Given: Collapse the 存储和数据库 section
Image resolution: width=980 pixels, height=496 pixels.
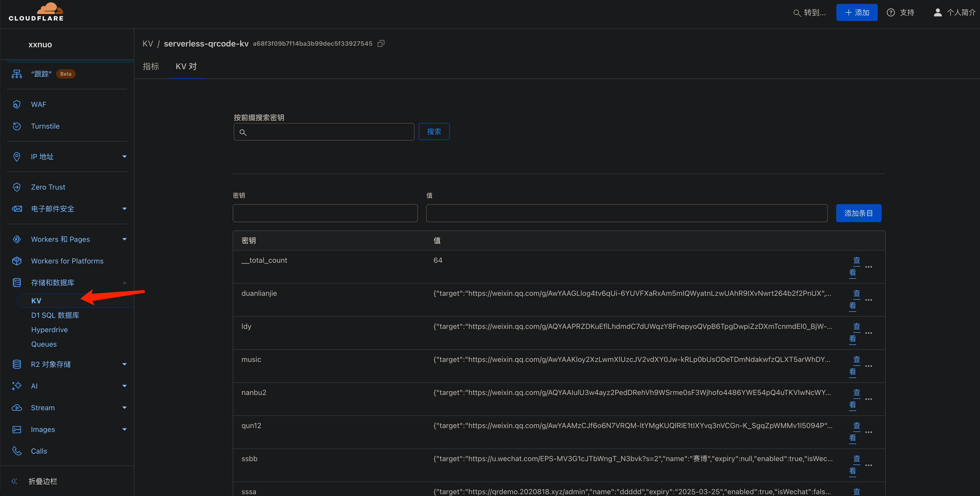Looking at the screenshot, I should pos(124,283).
